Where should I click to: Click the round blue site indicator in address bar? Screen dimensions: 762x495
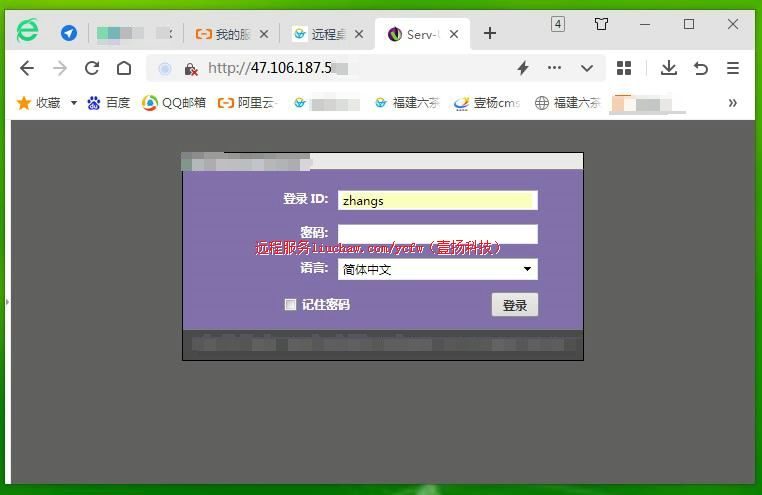(x=165, y=69)
